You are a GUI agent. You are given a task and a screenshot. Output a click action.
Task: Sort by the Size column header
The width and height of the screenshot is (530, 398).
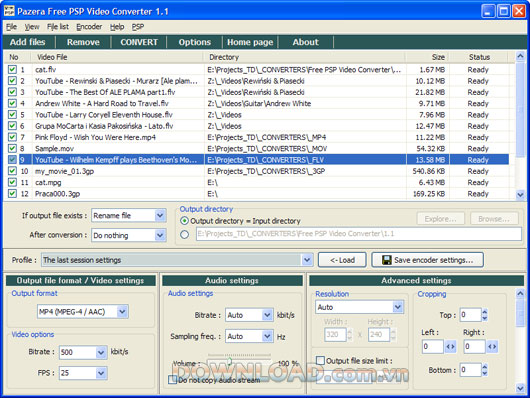click(428, 57)
